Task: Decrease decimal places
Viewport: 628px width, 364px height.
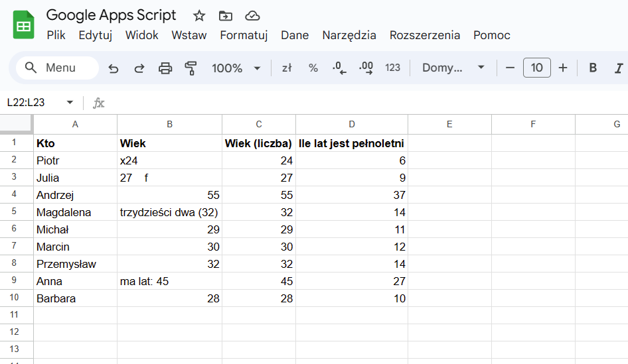Action: (x=340, y=68)
